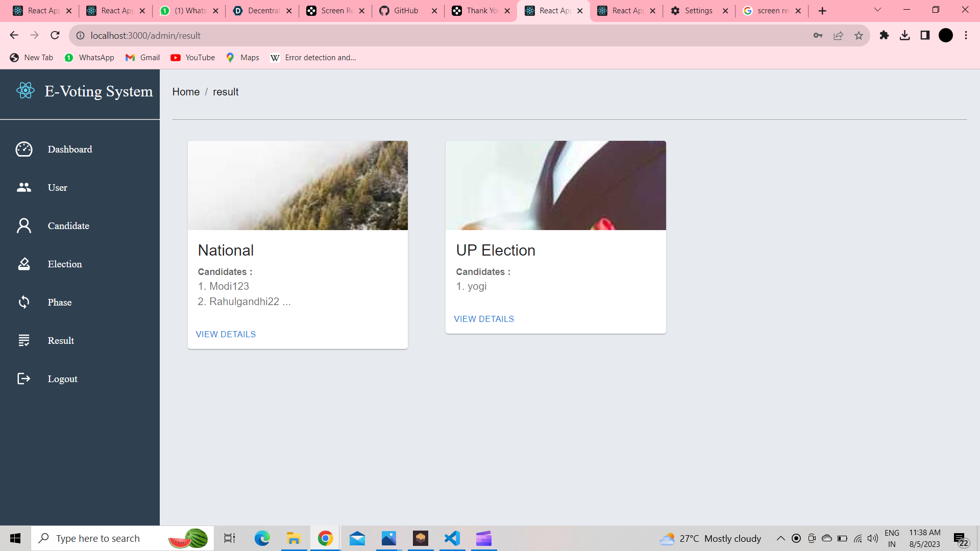Viewport: 980px width, 551px height.
Task: Open Chrome extensions puzzle icon
Action: 884,35
